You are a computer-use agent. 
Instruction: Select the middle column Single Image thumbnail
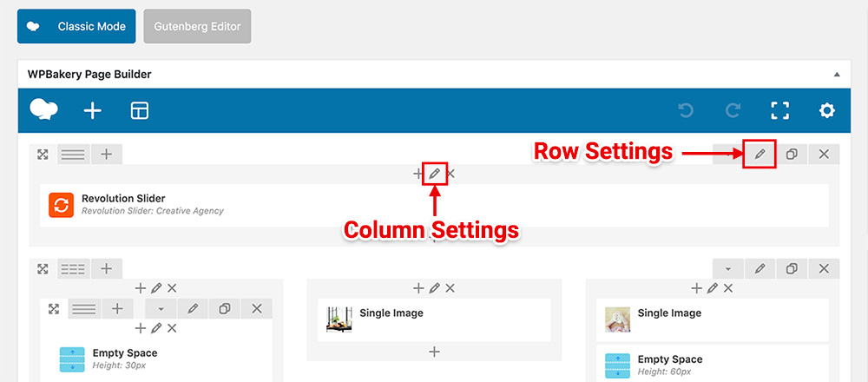(339, 319)
